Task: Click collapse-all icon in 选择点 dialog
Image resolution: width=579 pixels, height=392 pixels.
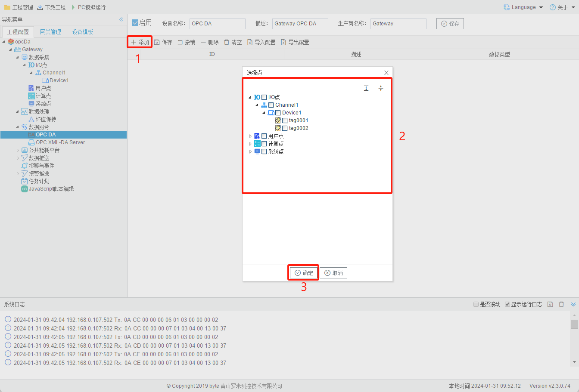Action: point(381,88)
